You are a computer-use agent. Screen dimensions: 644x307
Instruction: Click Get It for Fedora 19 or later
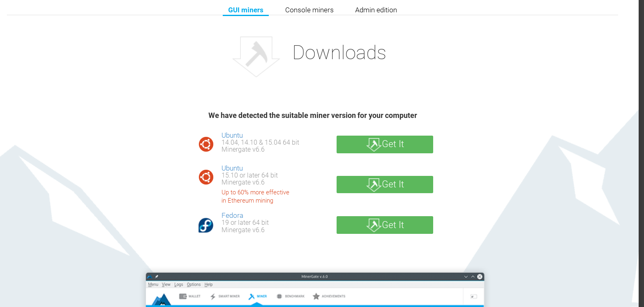(385, 225)
